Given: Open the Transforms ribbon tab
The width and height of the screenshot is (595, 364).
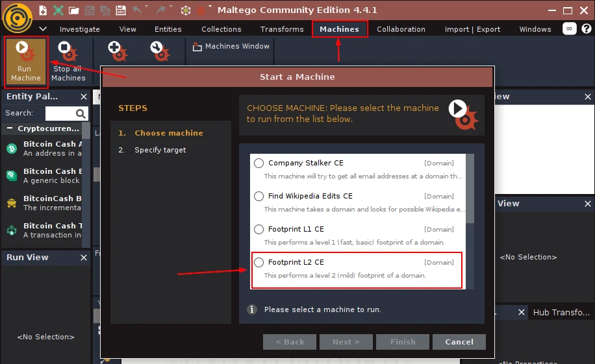Looking at the screenshot, I should (x=282, y=29).
